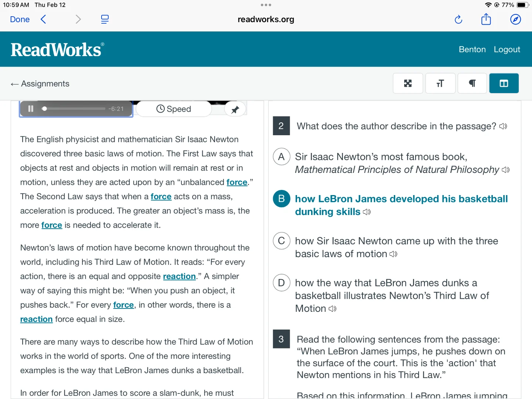Select answer choice C
The height and width of the screenshot is (399, 532).
(x=281, y=241)
